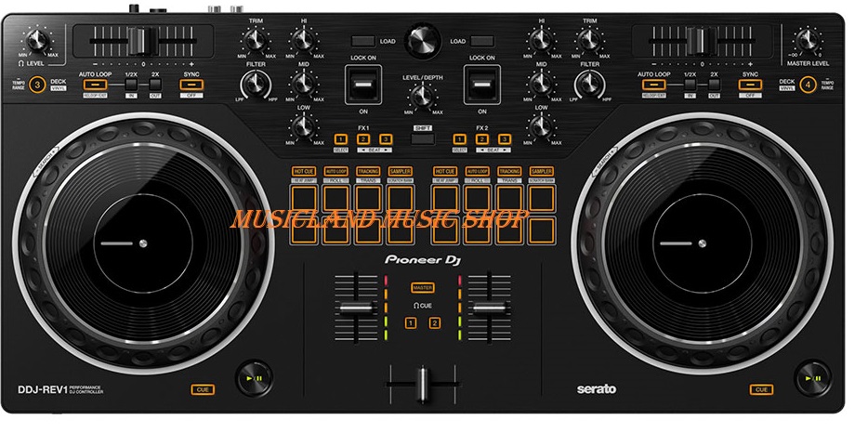
Task: Hold the center SHIFT button
Action: coord(423,138)
